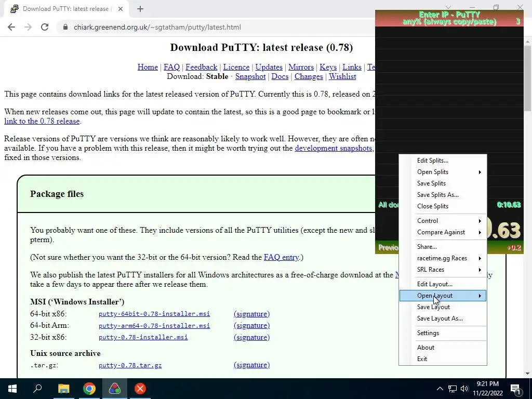Click the browser forward arrow
The width and height of the screenshot is (532, 399).
click(x=28, y=27)
